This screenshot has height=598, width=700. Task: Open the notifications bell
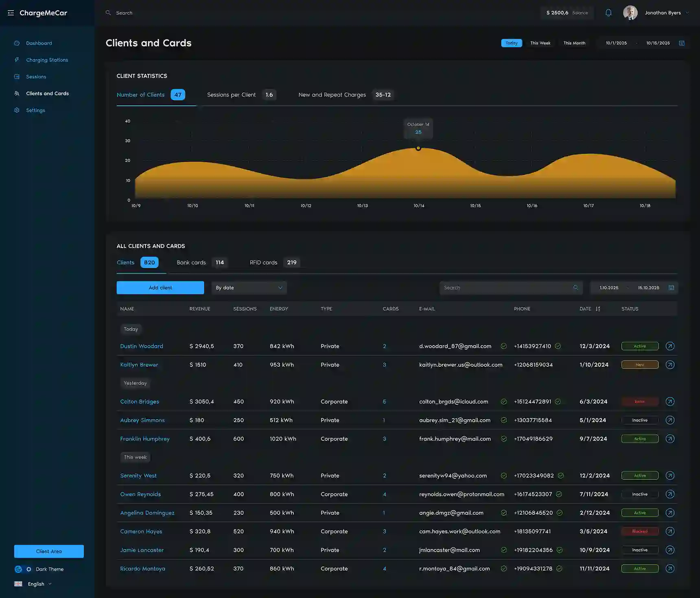click(x=608, y=13)
